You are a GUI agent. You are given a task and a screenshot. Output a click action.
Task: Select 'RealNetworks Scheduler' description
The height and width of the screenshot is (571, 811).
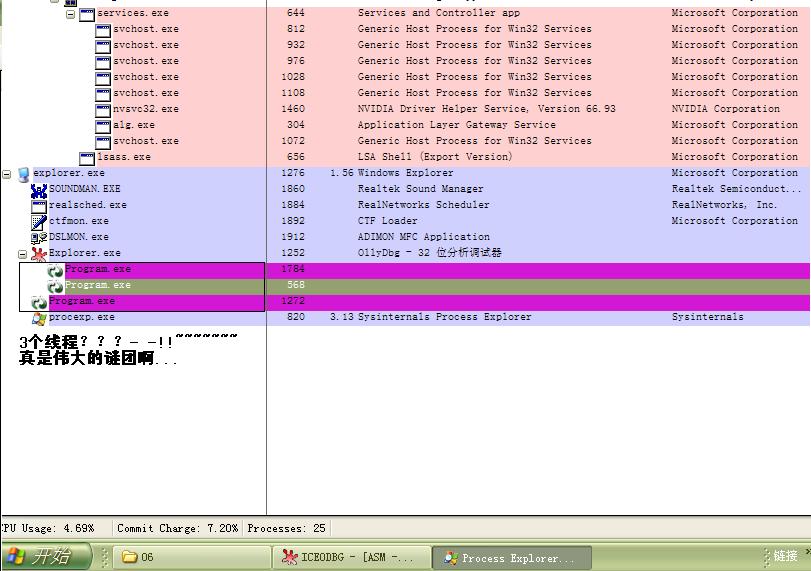coord(423,205)
